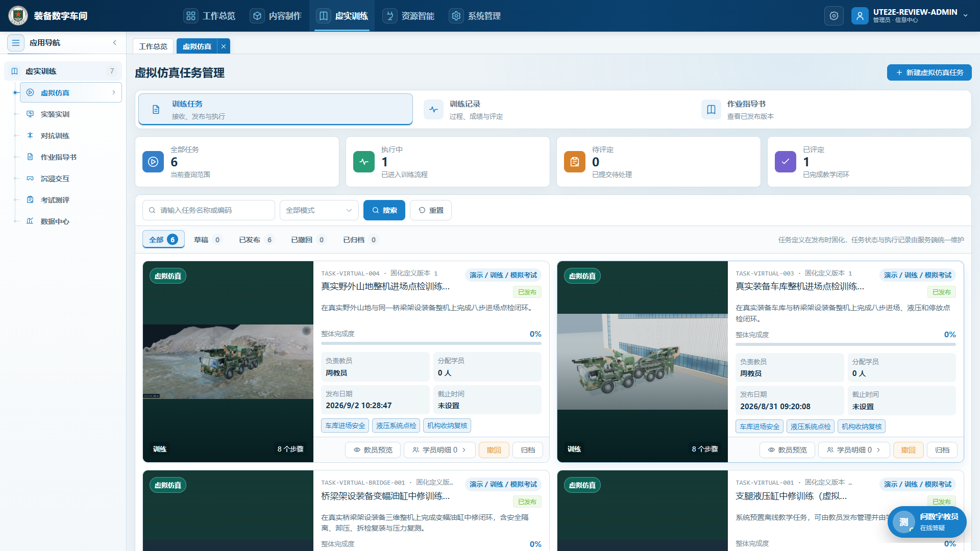Screen dimensions: 980x551
Task: Click the 重置 button
Action: [431, 210]
